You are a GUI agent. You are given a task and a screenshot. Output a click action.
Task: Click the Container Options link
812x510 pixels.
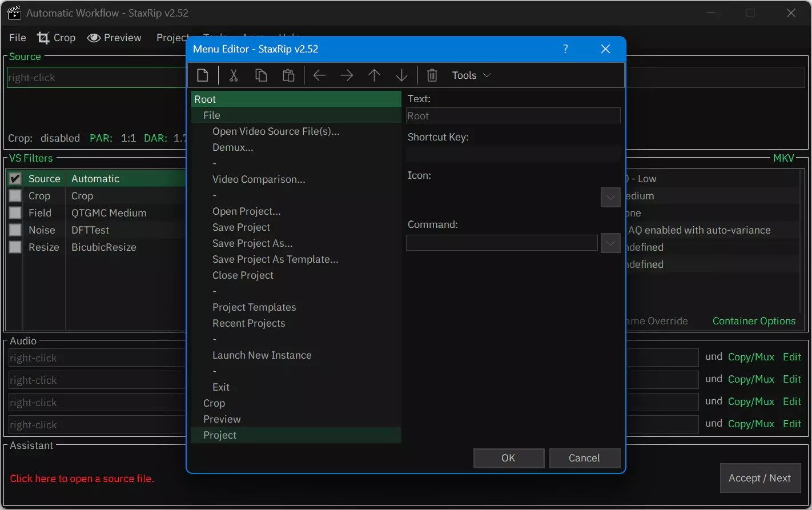coord(754,321)
